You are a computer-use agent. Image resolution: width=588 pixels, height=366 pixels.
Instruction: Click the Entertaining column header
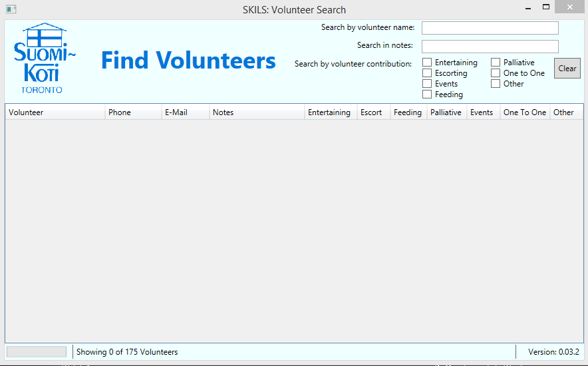click(330, 112)
